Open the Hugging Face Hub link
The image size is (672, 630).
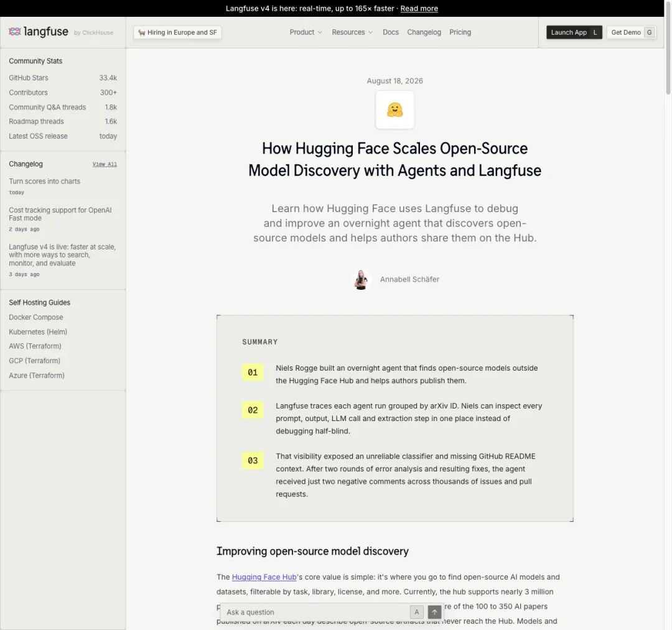(264, 577)
